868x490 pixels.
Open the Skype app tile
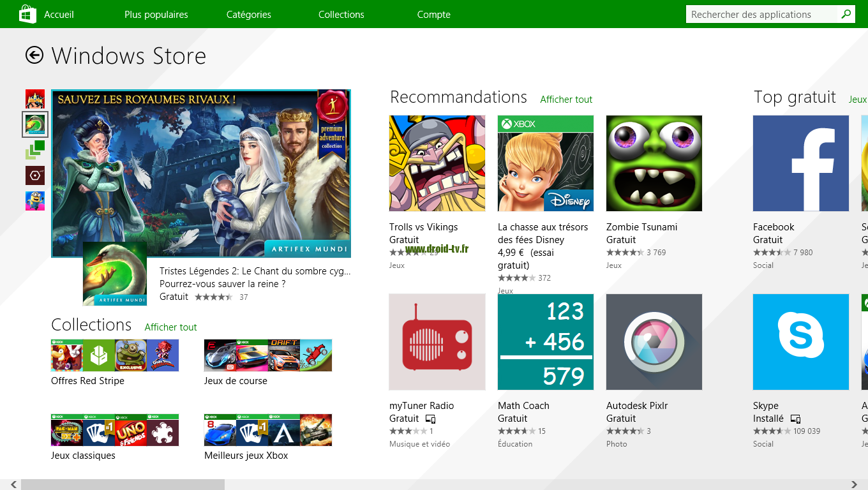pyautogui.click(x=801, y=342)
